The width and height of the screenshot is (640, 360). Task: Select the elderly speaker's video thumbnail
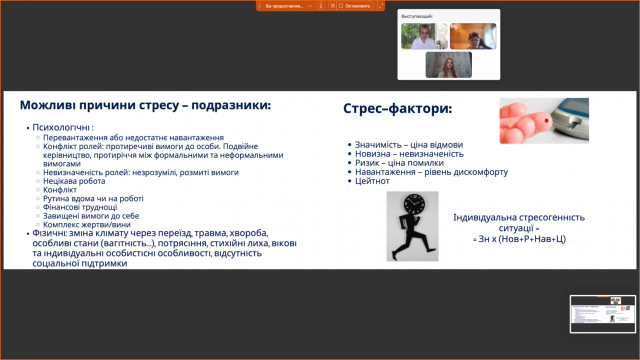click(424, 36)
